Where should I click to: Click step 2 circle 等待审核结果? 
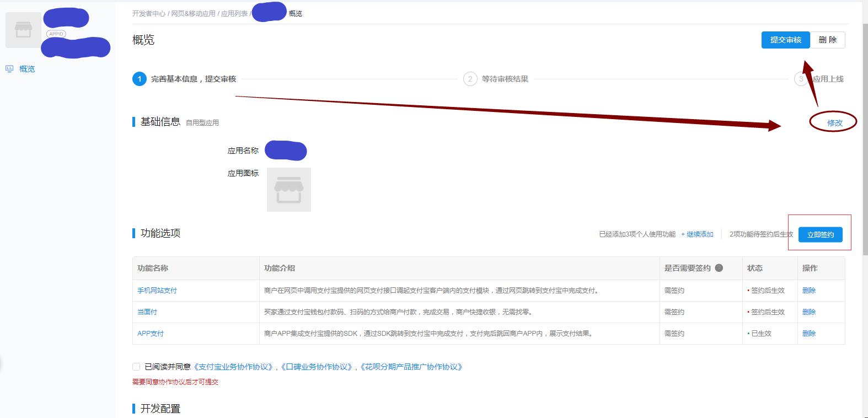470,79
